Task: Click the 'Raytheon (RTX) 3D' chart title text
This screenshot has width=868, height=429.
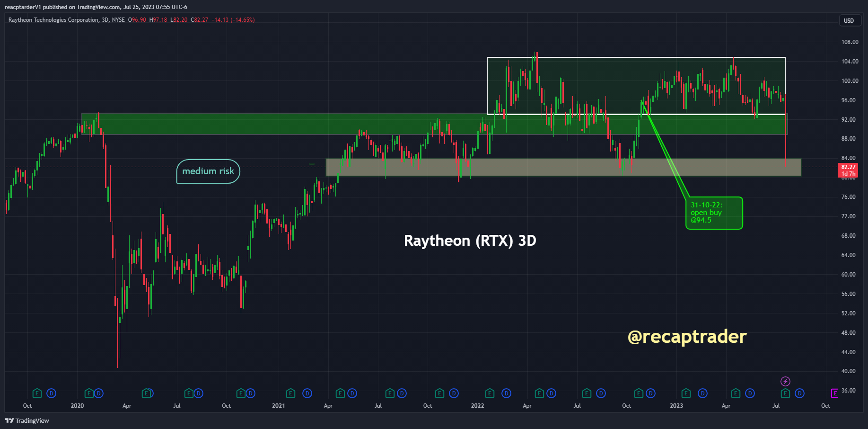Action: coord(470,241)
